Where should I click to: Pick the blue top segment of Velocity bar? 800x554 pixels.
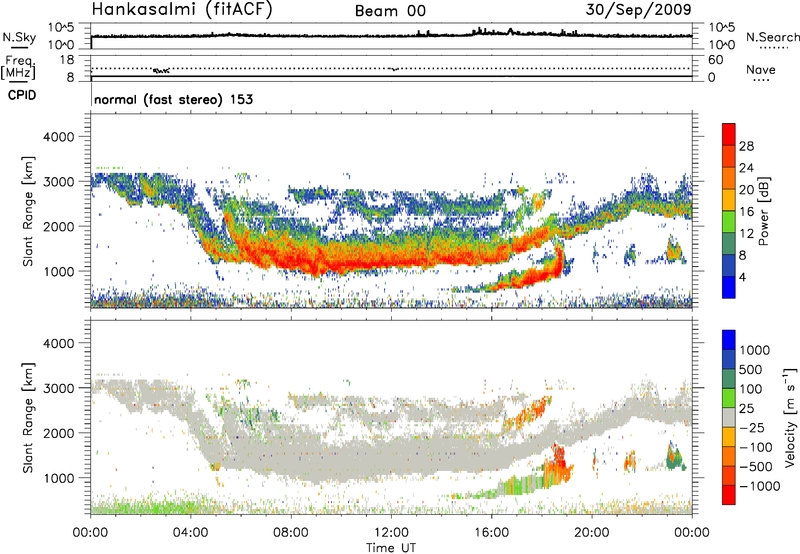click(729, 340)
